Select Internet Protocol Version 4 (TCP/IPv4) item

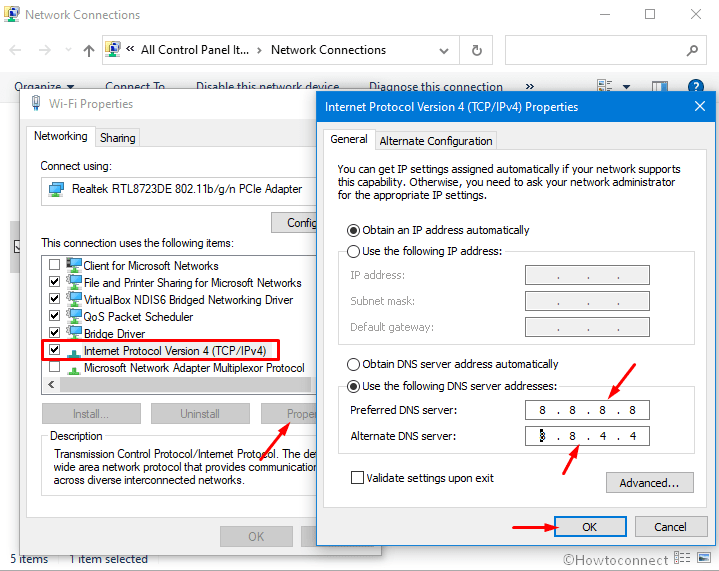pyautogui.click(x=175, y=351)
